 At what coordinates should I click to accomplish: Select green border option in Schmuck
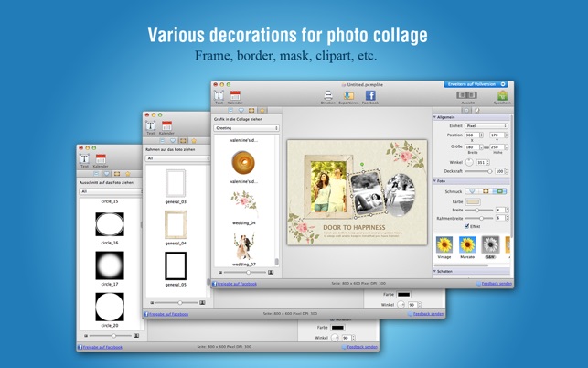click(499, 191)
